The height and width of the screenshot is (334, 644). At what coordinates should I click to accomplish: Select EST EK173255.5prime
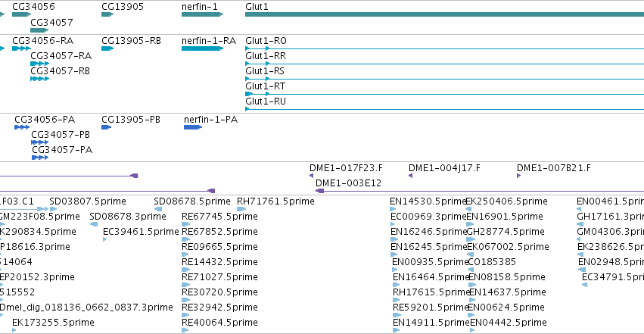54,323
